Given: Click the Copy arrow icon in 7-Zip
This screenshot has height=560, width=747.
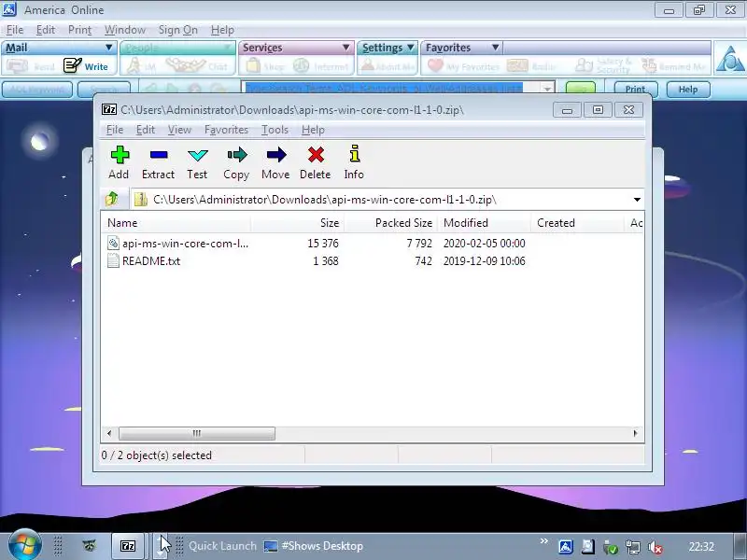Looking at the screenshot, I should click(x=237, y=155).
